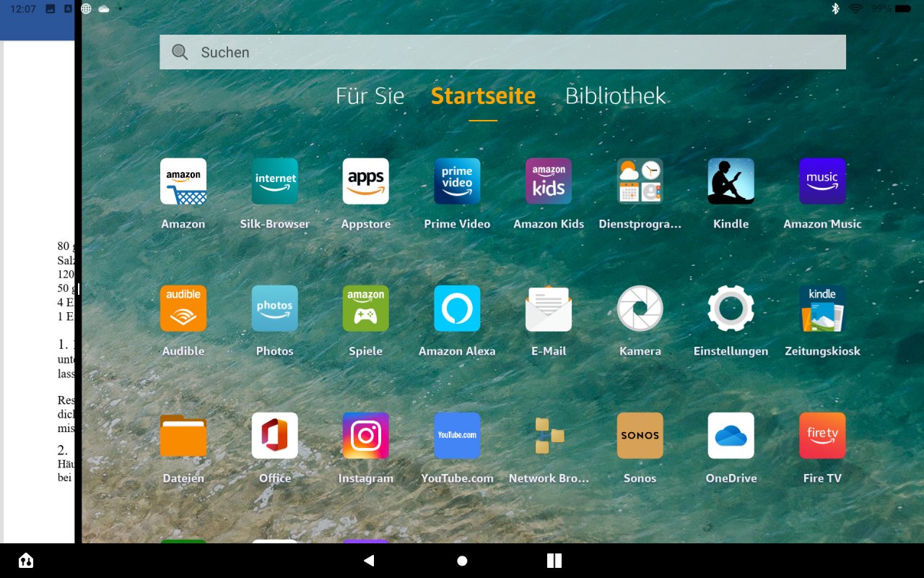Open the Sonos app

coord(640,436)
